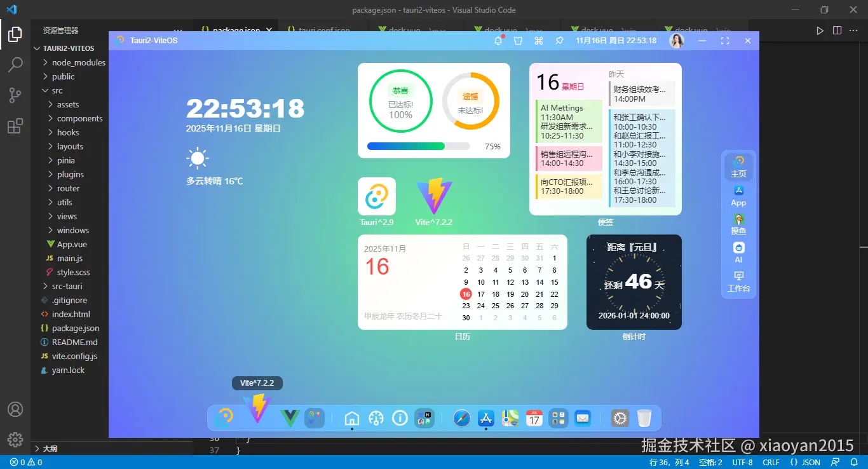Toggle the pin icon in the title bar

[x=559, y=40]
